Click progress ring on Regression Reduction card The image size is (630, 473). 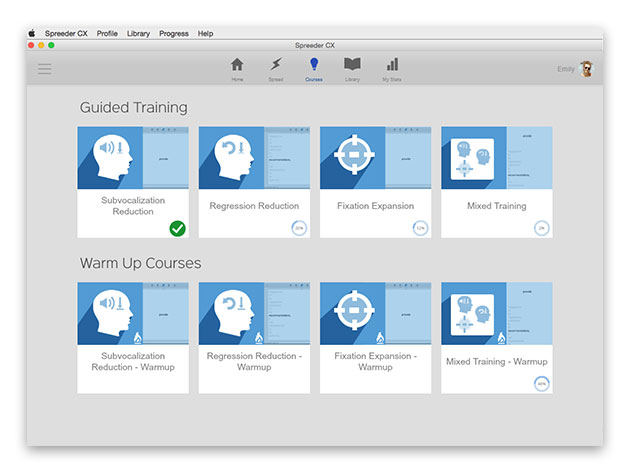[x=299, y=228]
